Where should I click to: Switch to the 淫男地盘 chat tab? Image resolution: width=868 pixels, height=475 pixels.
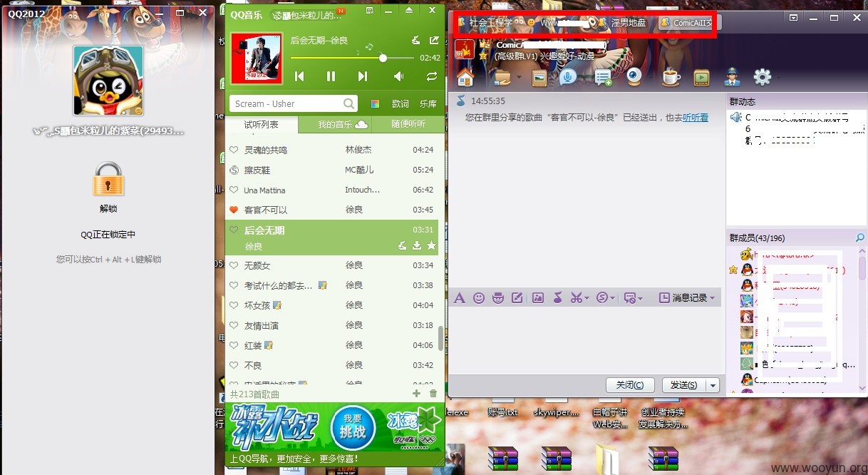coord(622,23)
